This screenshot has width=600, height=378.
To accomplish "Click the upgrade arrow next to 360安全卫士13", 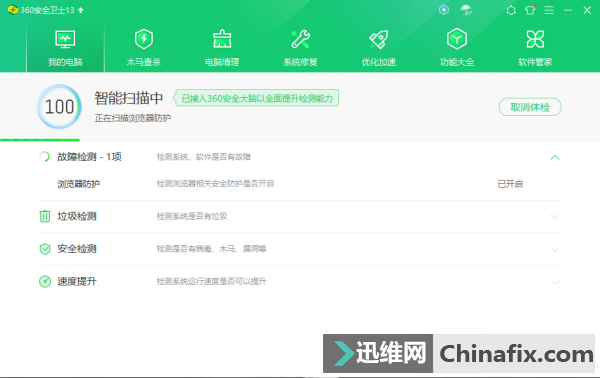I will 80,10.
